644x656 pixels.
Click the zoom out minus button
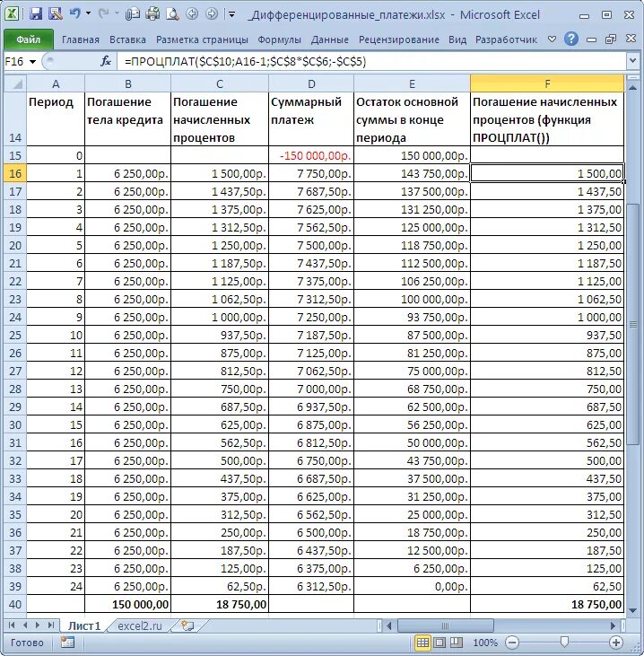tap(512, 643)
